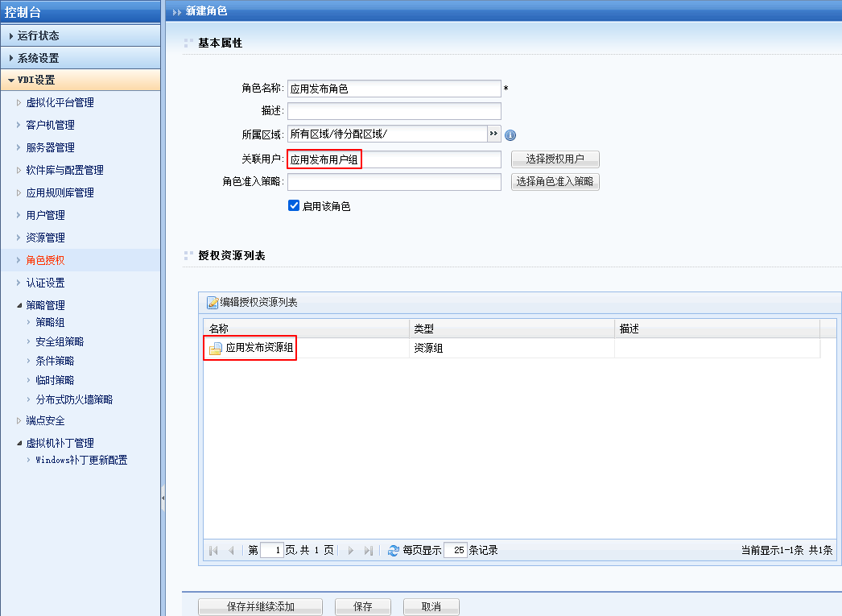
Task: Go to the next page arrow
Action: tap(350, 551)
